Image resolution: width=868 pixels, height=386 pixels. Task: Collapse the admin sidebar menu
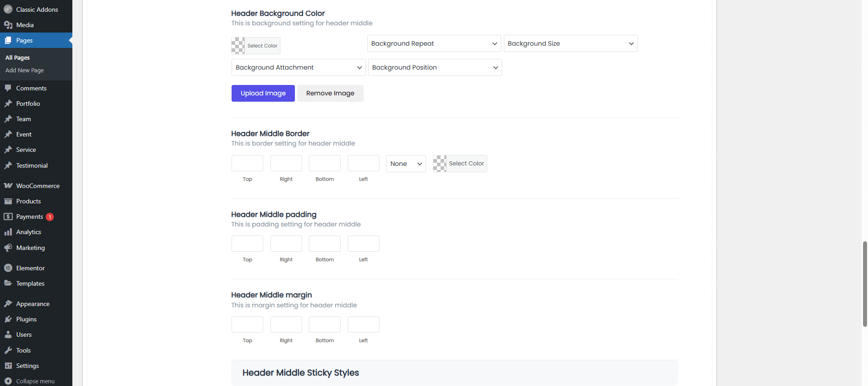coord(30,381)
